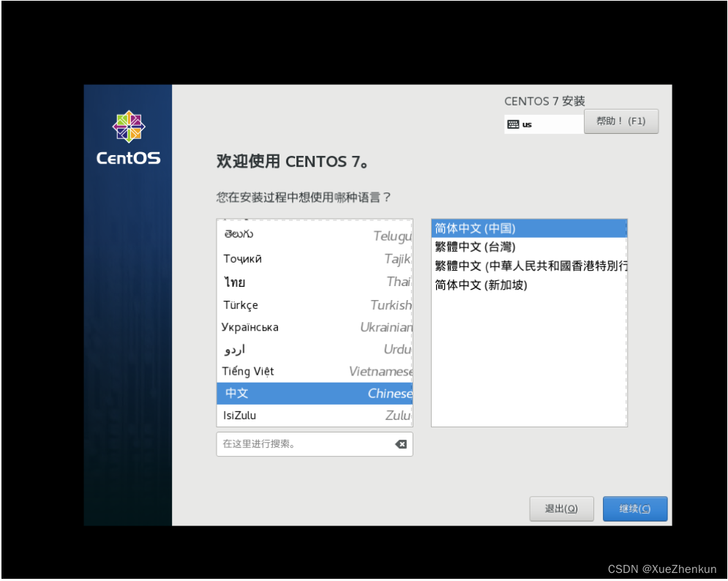728x581 pixels.
Task: Select Urdu language row
Action: pyautogui.click(x=315, y=349)
